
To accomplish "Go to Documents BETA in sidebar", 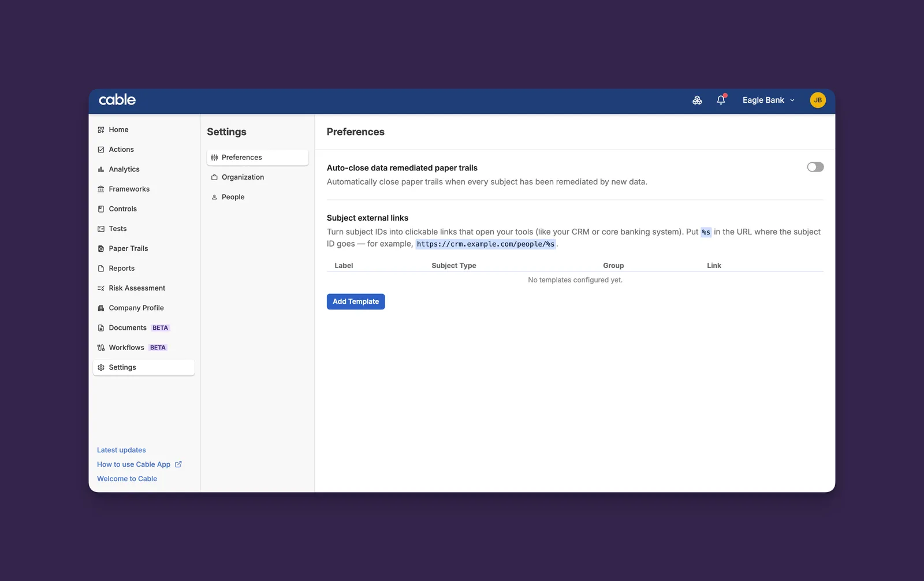I will pos(144,328).
